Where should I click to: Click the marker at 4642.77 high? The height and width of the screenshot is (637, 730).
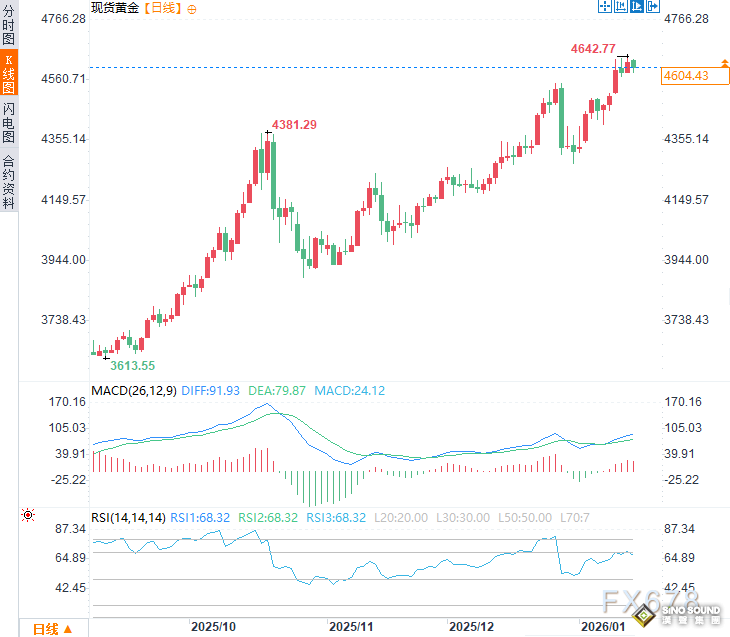(622, 56)
